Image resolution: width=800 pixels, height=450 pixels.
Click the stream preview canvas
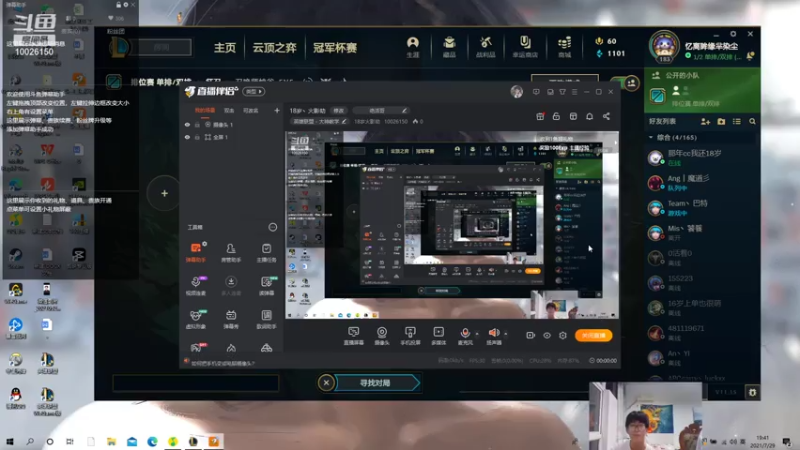pyautogui.click(x=452, y=225)
